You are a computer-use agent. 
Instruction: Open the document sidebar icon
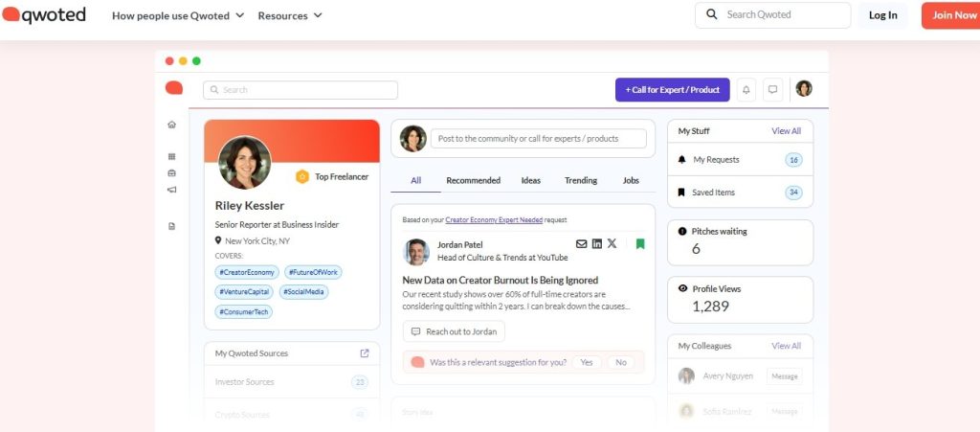click(x=172, y=226)
